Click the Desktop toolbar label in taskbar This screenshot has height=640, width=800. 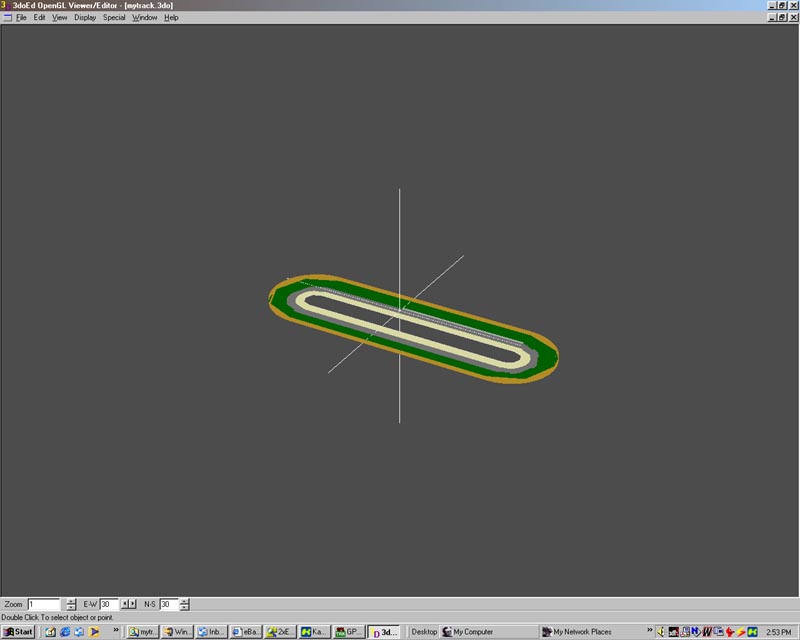point(424,632)
